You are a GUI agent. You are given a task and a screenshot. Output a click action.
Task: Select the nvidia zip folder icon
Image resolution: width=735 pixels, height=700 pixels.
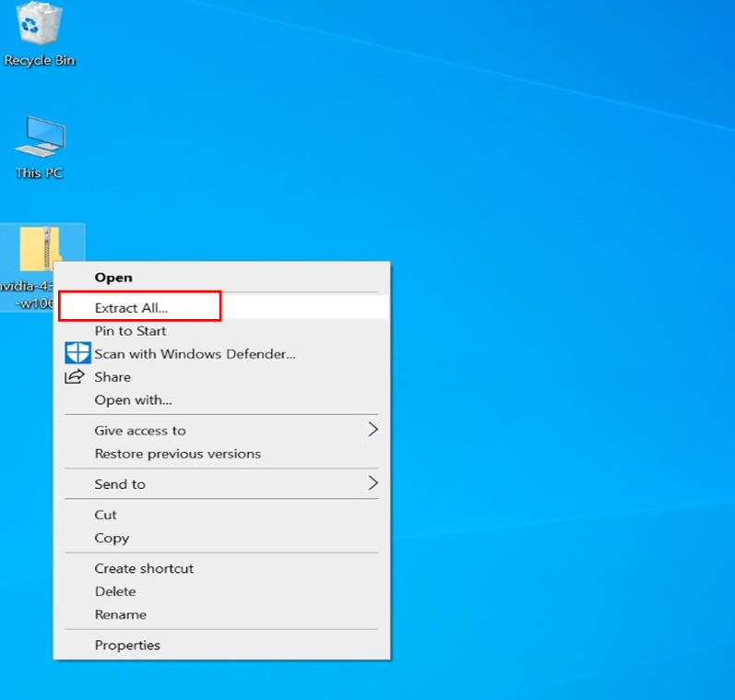tap(41, 249)
